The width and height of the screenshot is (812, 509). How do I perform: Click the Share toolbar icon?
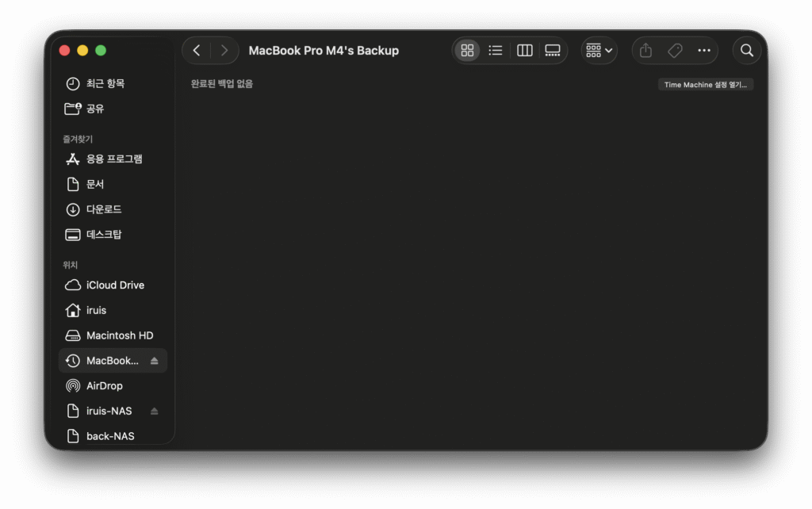(x=645, y=51)
